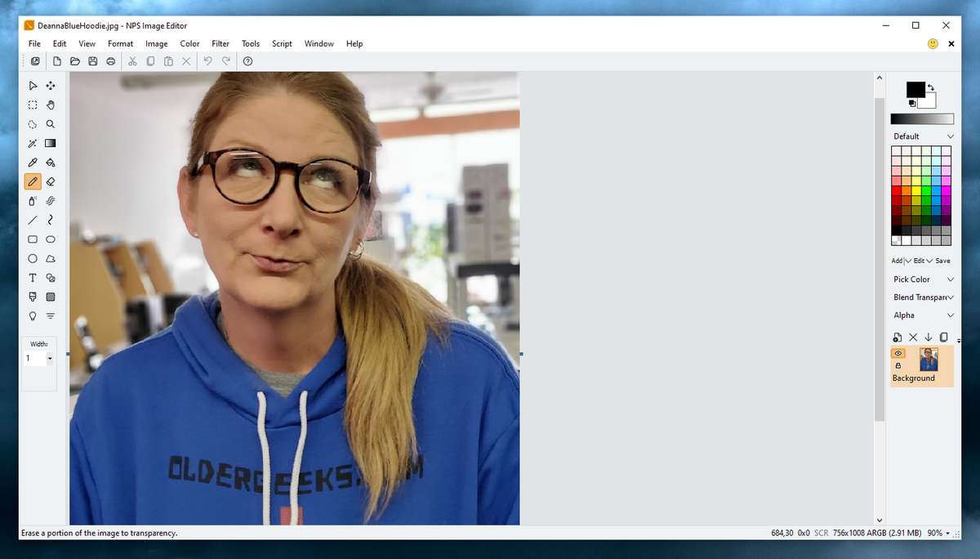Click Edit under the color palette
The image size is (980, 559).
(x=919, y=261)
